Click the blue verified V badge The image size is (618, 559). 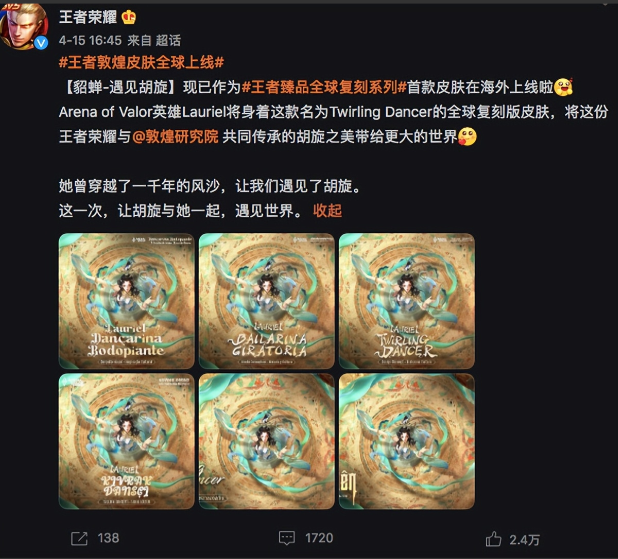click(x=41, y=43)
